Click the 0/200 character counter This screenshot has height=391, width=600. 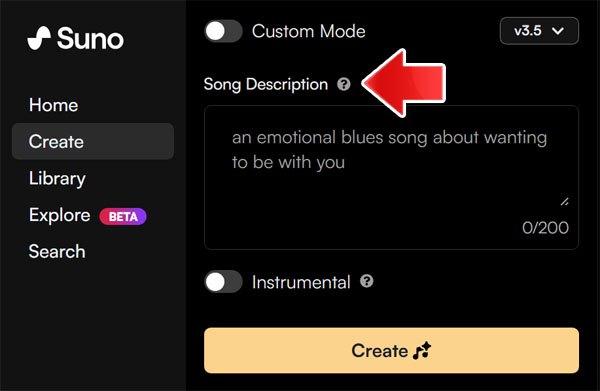coord(545,228)
